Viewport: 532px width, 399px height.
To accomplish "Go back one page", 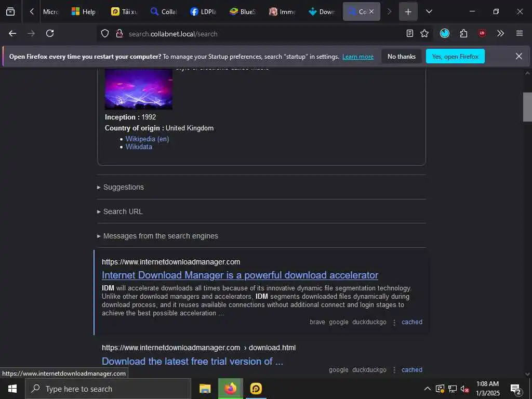I will click(12, 33).
